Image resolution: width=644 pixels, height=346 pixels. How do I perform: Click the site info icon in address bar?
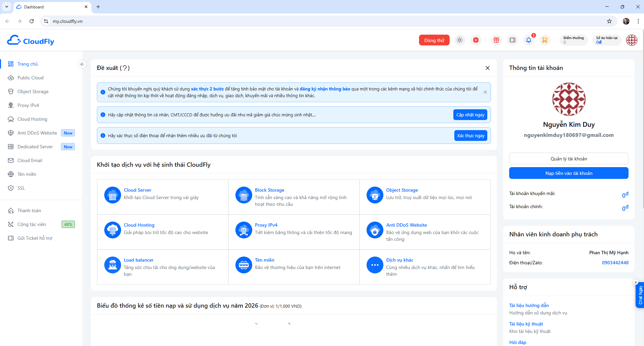46,21
